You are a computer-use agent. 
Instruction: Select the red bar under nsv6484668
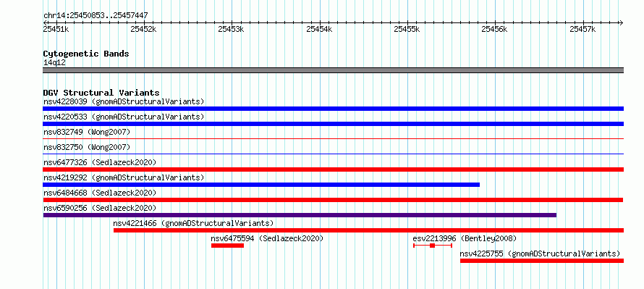pos(333,200)
